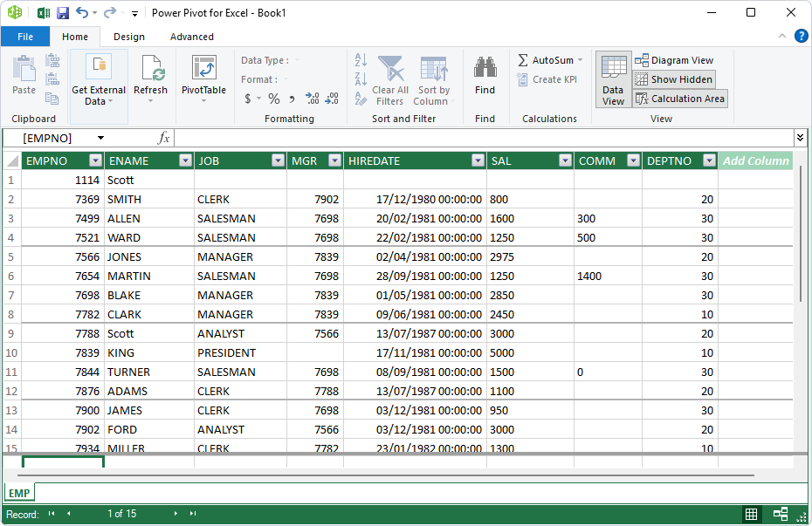Viewport: 812px width, 526px height.
Task: Select the Home tab
Action: (x=75, y=37)
